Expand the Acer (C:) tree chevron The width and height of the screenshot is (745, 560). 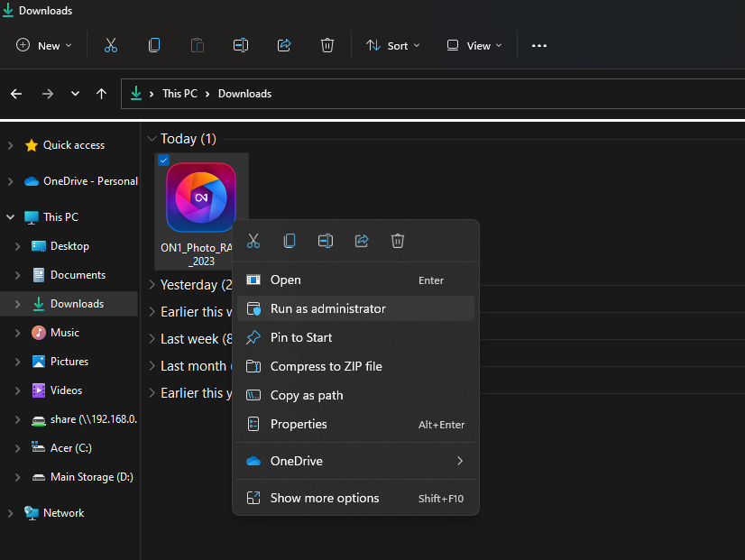pyautogui.click(x=17, y=448)
